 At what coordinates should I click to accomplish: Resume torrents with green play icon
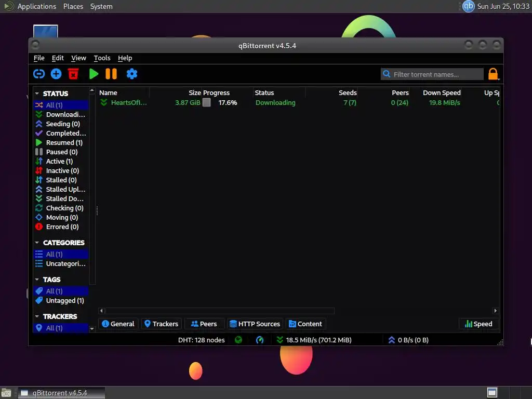coord(94,74)
